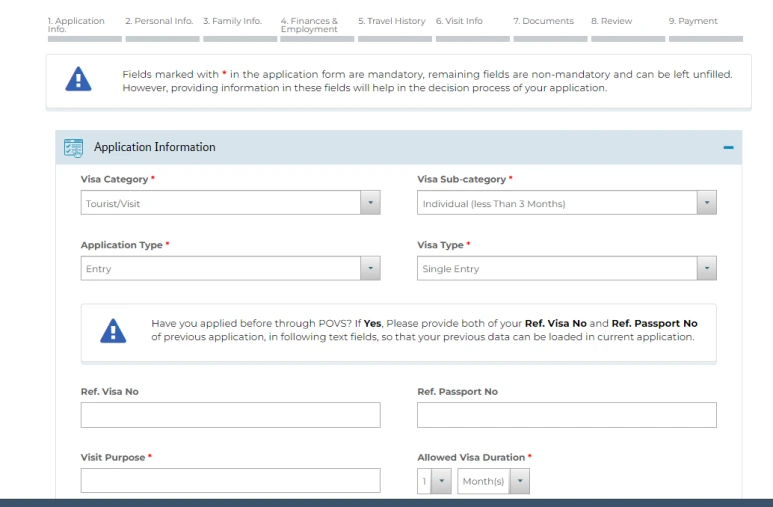Go to step 7 Documents
Screen dimensions: 773x507
(x=550, y=29)
